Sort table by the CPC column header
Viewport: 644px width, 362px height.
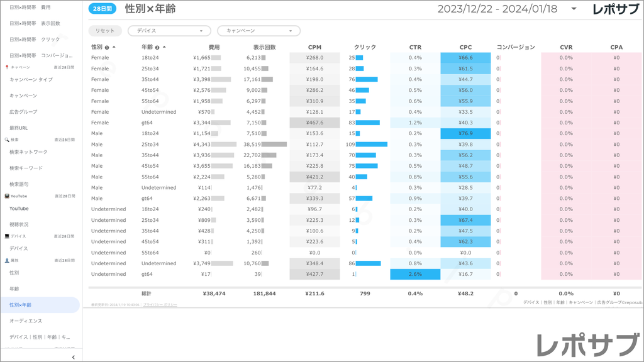coord(465,47)
